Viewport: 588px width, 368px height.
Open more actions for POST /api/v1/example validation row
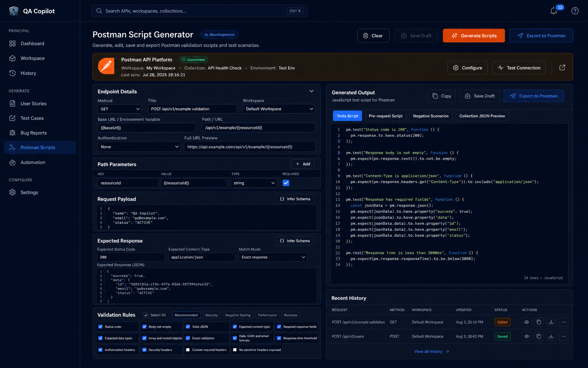point(564,322)
